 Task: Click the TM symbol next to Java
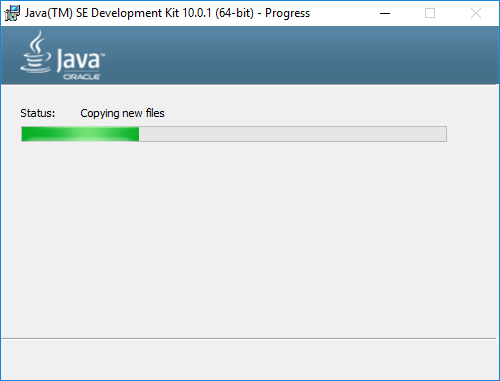click(103, 55)
